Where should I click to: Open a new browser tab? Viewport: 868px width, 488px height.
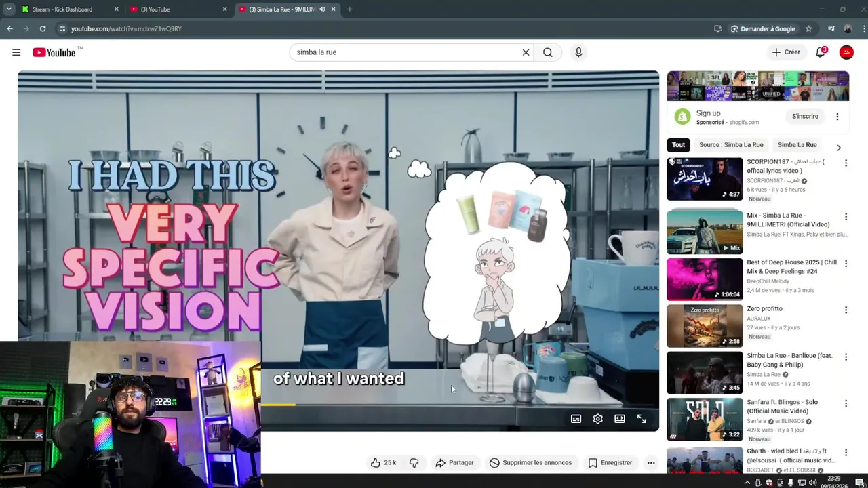tap(349, 9)
